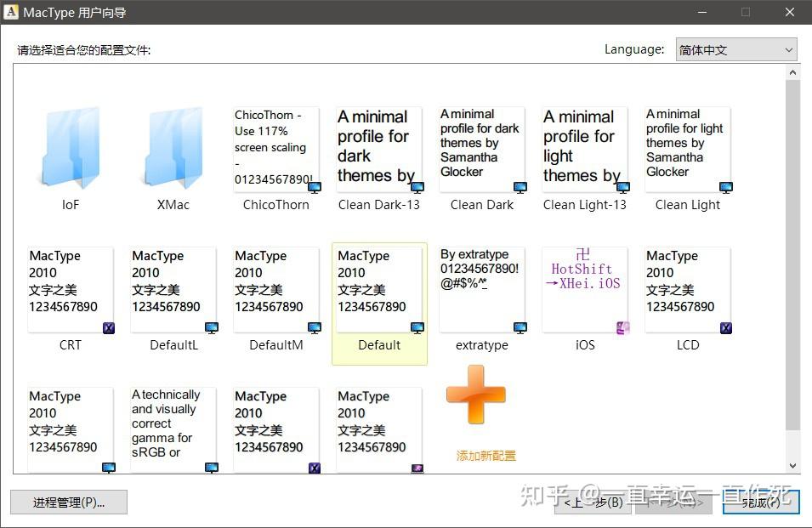Screen dimensions: 812x528
Task: Select the Default profile preview
Action: coord(379,289)
